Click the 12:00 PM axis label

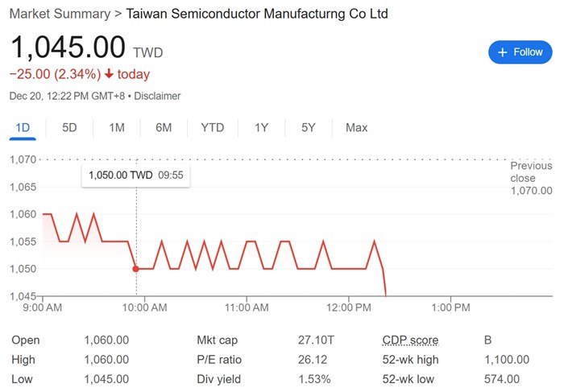point(349,307)
